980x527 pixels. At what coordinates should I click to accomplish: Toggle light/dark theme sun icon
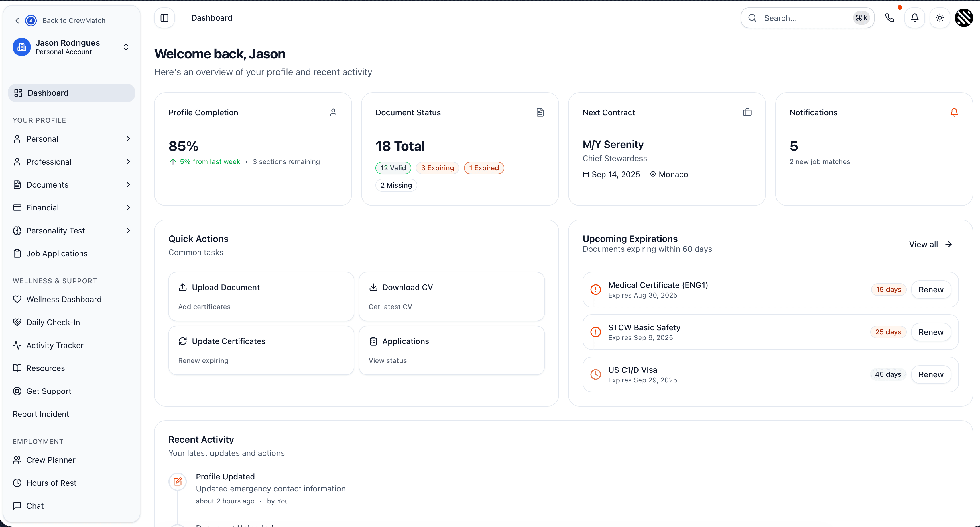click(x=940, y=18)
